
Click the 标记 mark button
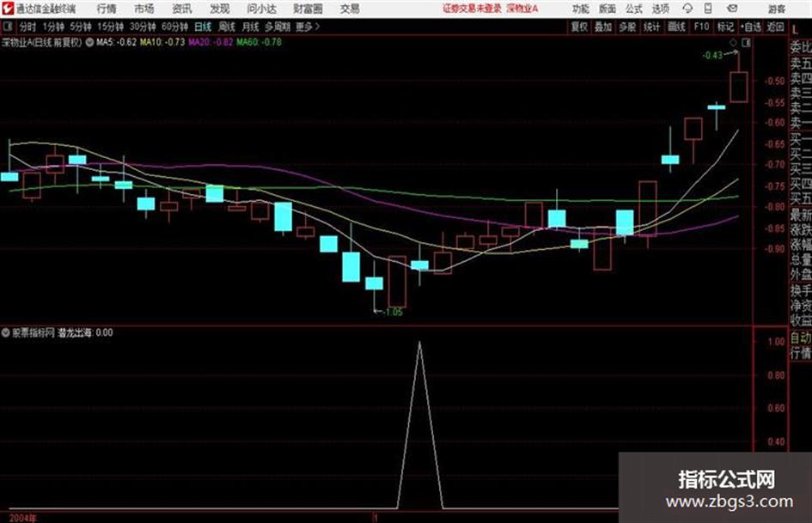point(725,27)
